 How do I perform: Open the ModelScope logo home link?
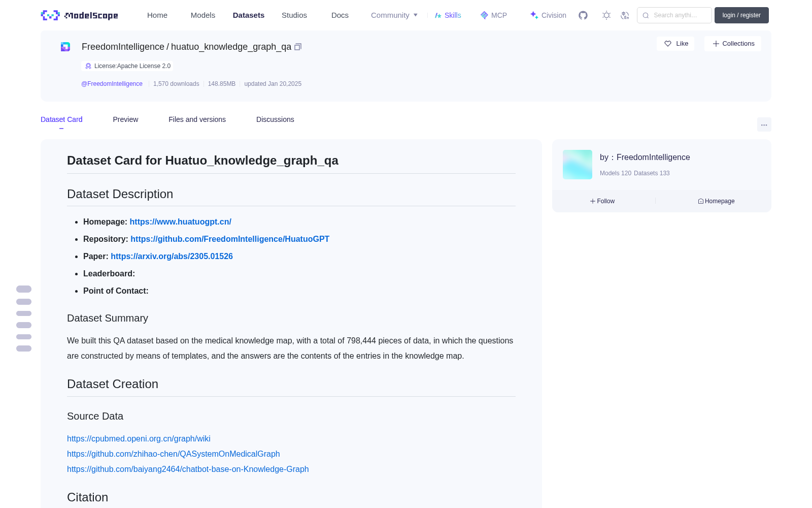(x=79, y=15)
